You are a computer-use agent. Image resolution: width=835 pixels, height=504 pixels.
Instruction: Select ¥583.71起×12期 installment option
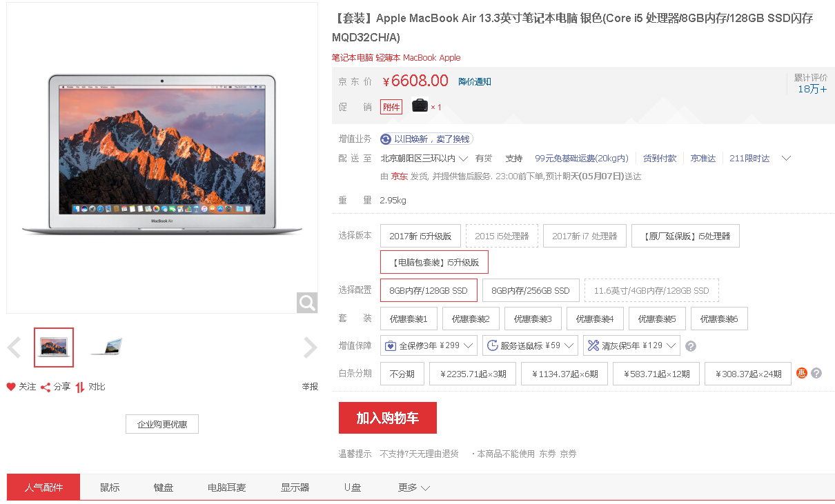(x=656, y=374)
